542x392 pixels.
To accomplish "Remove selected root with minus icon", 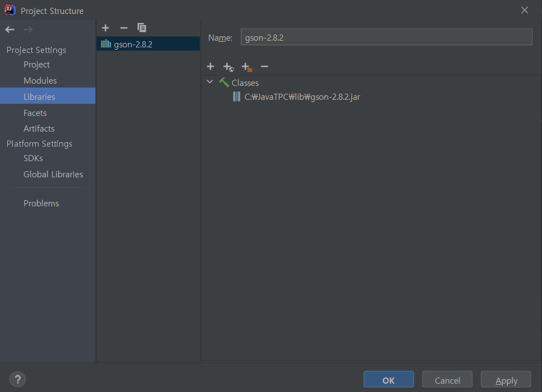I will click(x=265, y=66).
